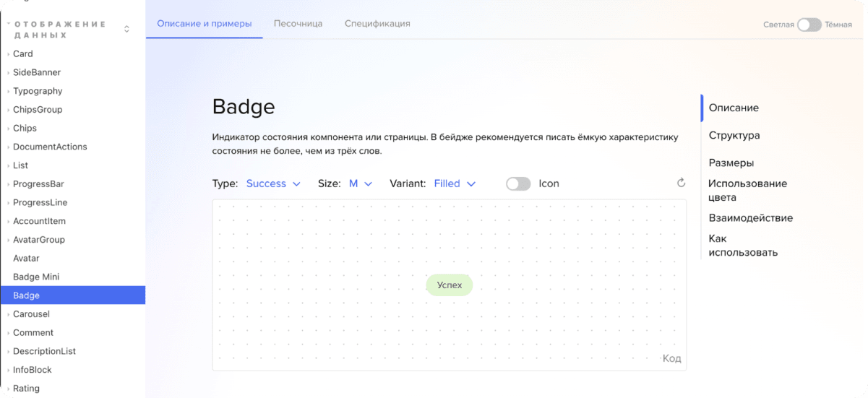Expand the Card tree item arrow

[x=8, y=54]
